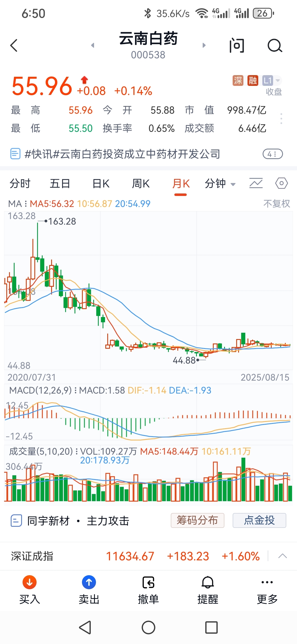Tap the 买入 buy icon

pos(30,582)
